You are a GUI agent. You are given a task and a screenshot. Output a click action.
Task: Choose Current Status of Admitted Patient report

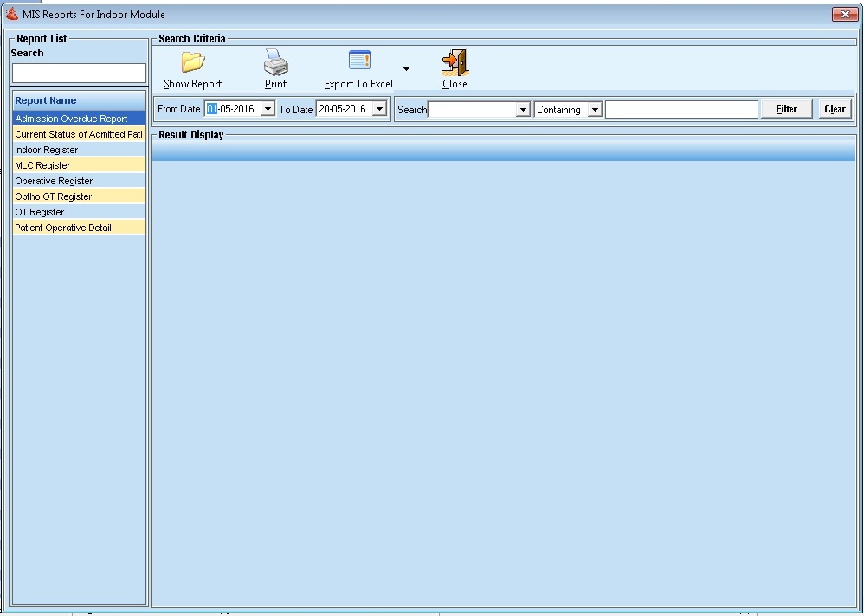[78, 134]
